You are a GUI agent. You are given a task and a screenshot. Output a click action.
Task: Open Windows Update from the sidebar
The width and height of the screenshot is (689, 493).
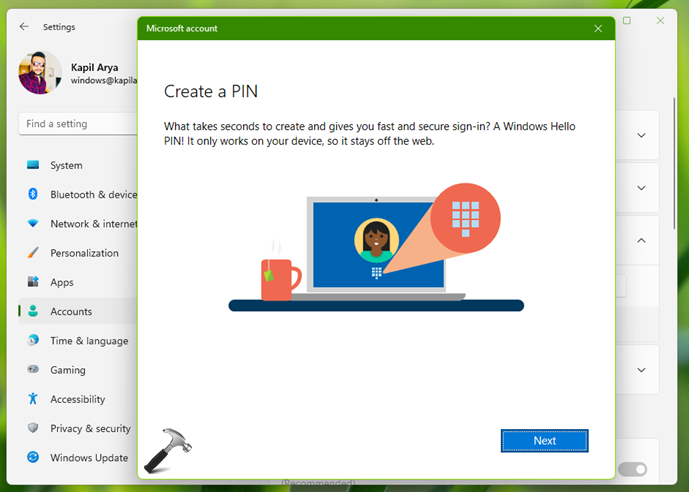(88, 458)
